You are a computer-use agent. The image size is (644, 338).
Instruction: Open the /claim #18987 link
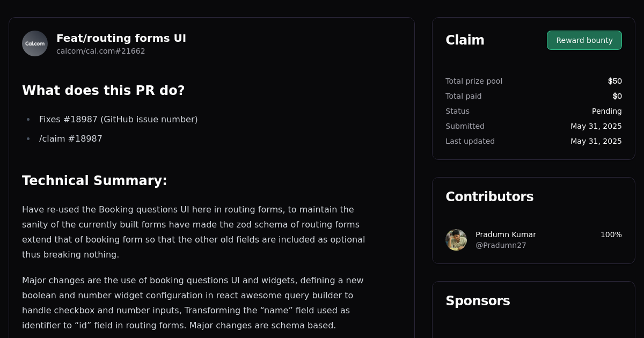tap(70, 138)
